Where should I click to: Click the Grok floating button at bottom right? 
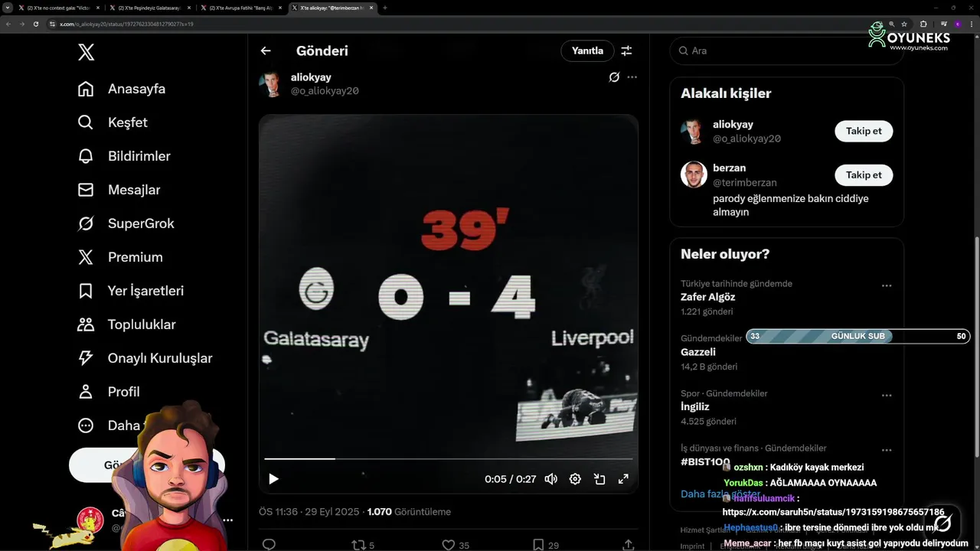943,523
